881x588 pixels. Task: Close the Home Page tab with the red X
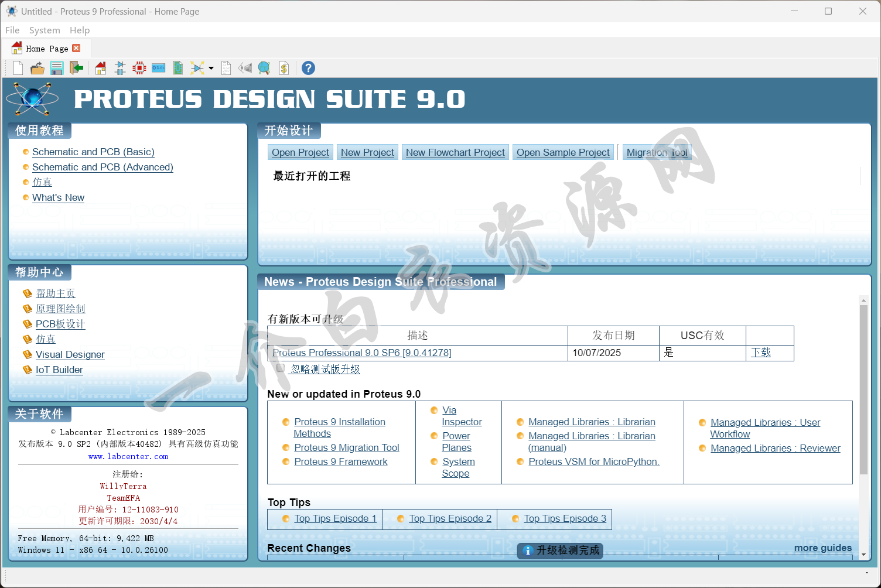tap(76, 48)
